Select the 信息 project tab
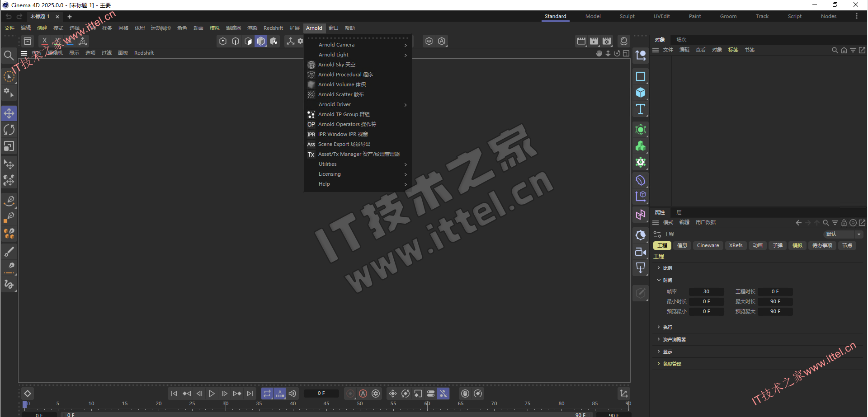The image size is (868, 417). tap(682, 245)
